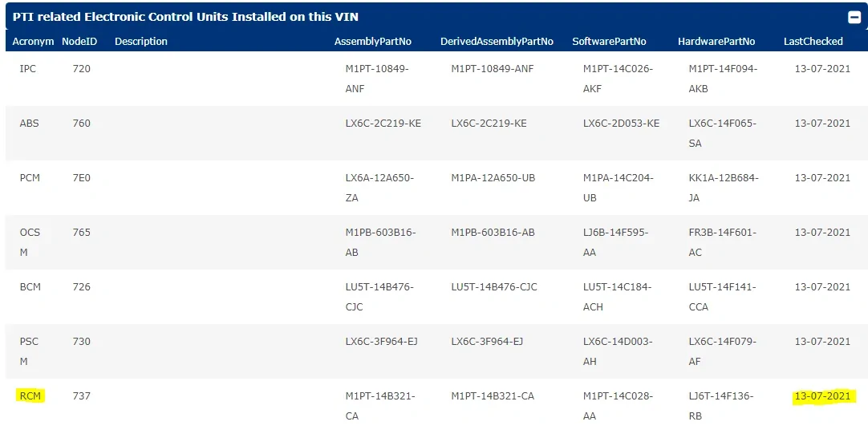The width and height of the screenshot is (868, 442).
Task: Click the Acronym column header
Action: click(x=34, y=41)
